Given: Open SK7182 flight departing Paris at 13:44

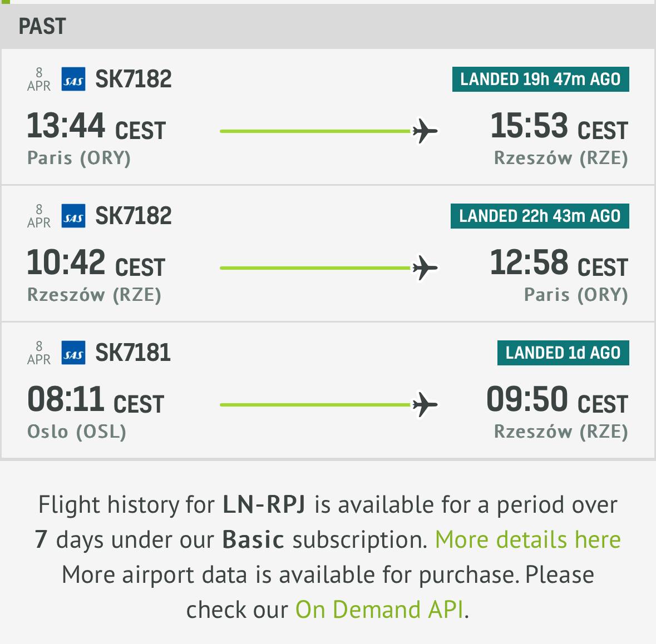Looking at the screenshot, I should coord(134,80).
